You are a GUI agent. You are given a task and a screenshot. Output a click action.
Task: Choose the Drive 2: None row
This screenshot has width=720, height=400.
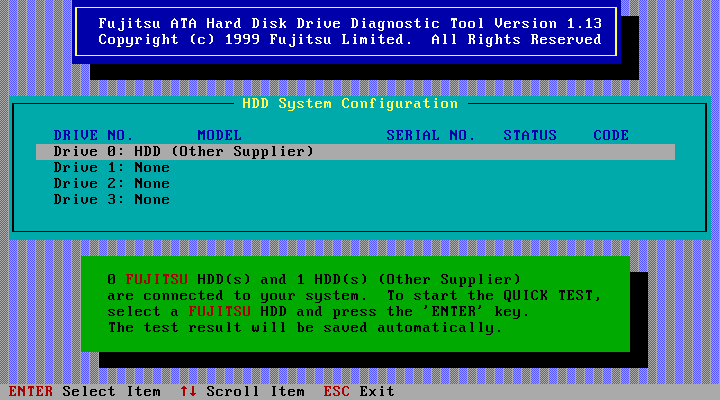pos(111,184)
